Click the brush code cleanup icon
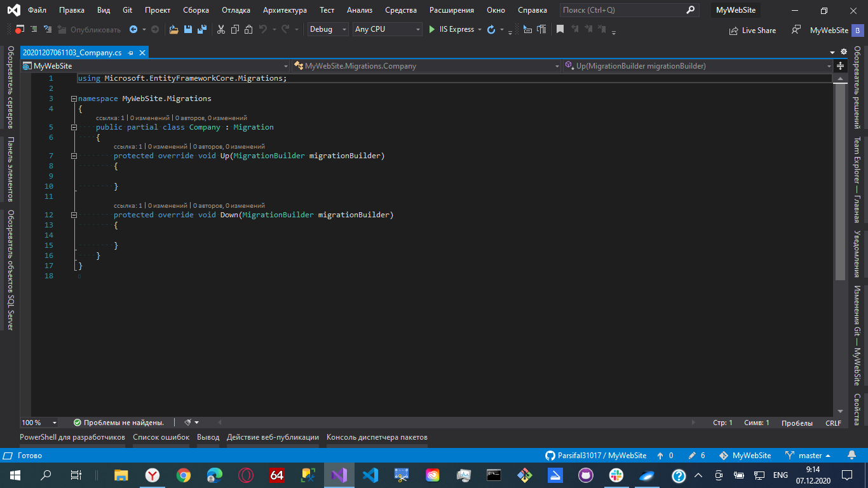Viewport: 868px width, 488px height. (x=188, y=423)
